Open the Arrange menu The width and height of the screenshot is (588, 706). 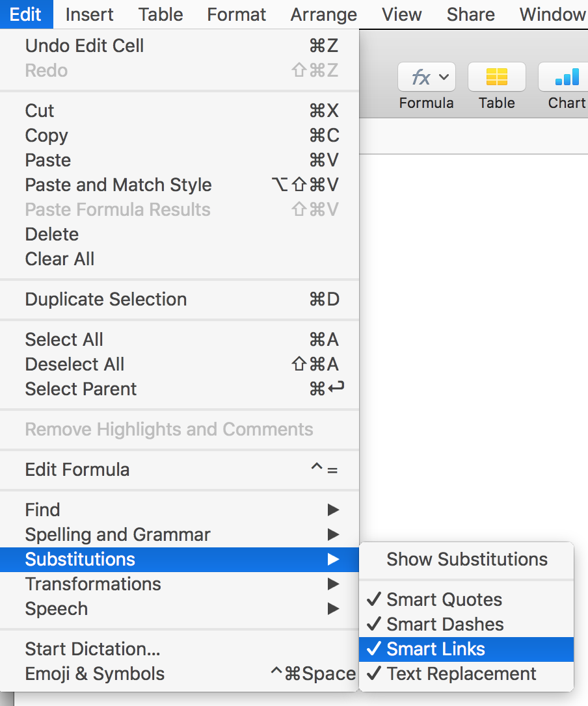tap(324, 14)
